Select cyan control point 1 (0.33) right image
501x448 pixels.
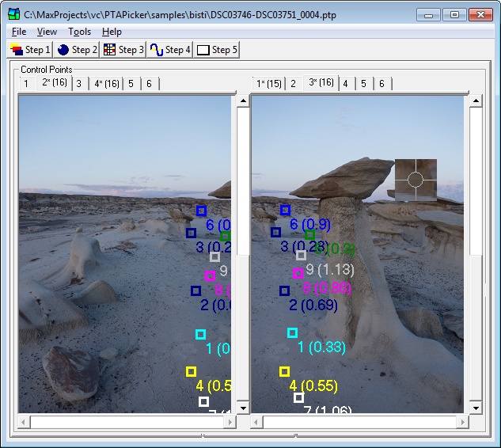[292, 333]
